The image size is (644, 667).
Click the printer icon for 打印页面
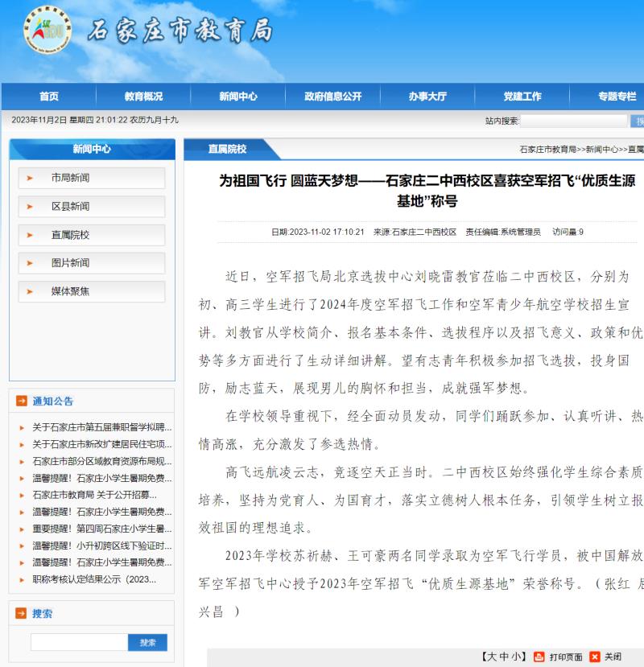point(539,657)
